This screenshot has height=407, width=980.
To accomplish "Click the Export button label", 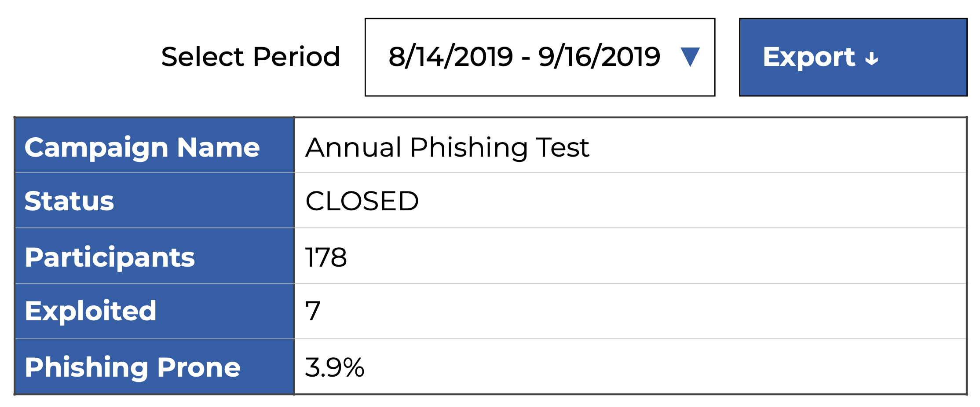I will [809, 57].
